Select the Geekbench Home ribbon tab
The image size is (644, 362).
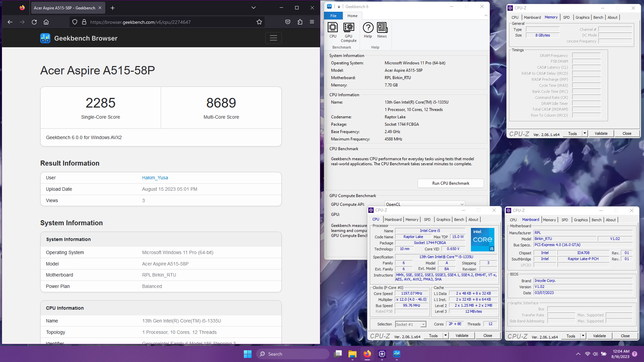[x=352, y=16]
